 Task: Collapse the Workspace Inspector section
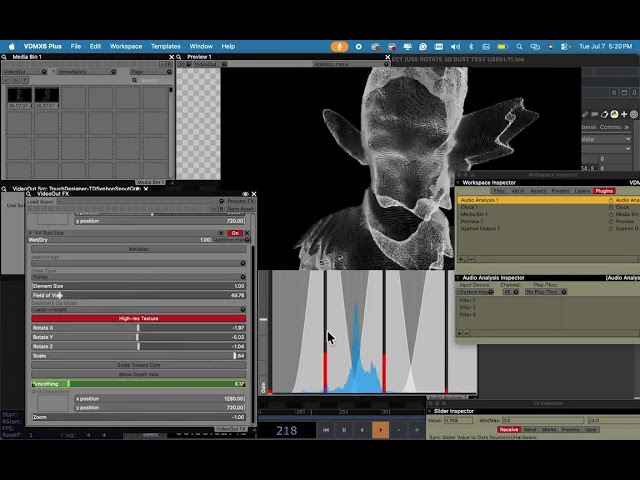[x=458, y=183]
